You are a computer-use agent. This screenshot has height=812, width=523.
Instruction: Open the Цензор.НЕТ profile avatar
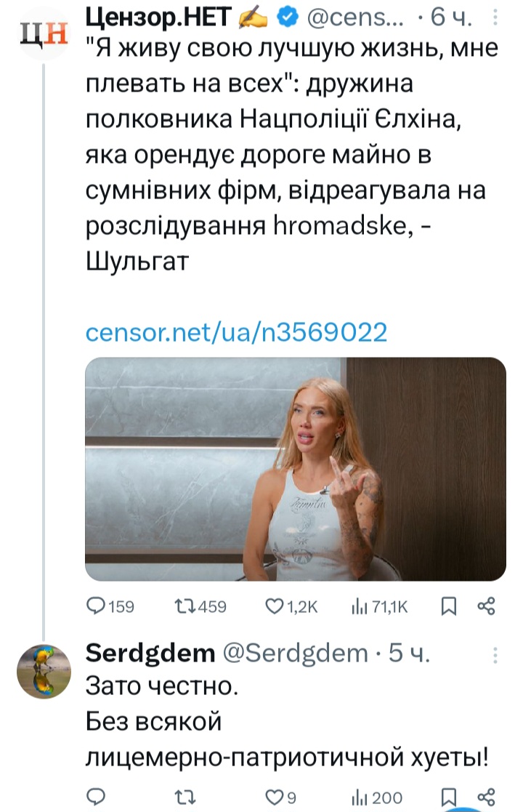point(44,33)
